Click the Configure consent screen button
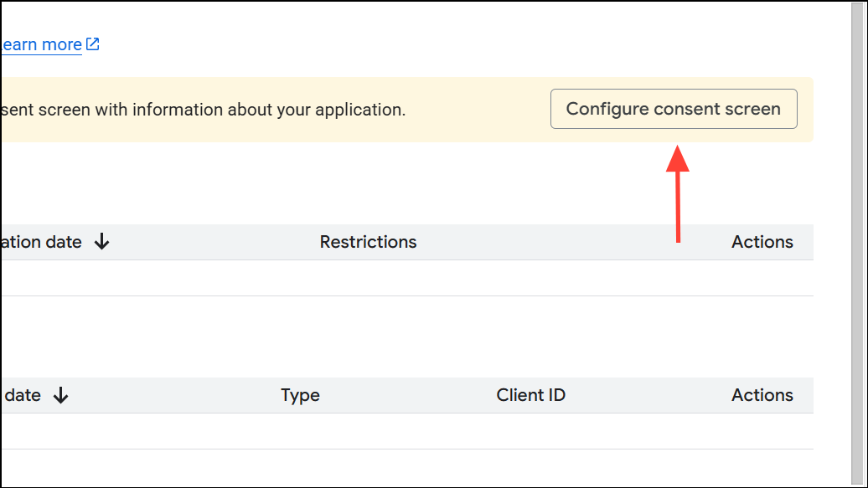The image size is (868, 488). [673, 109]
